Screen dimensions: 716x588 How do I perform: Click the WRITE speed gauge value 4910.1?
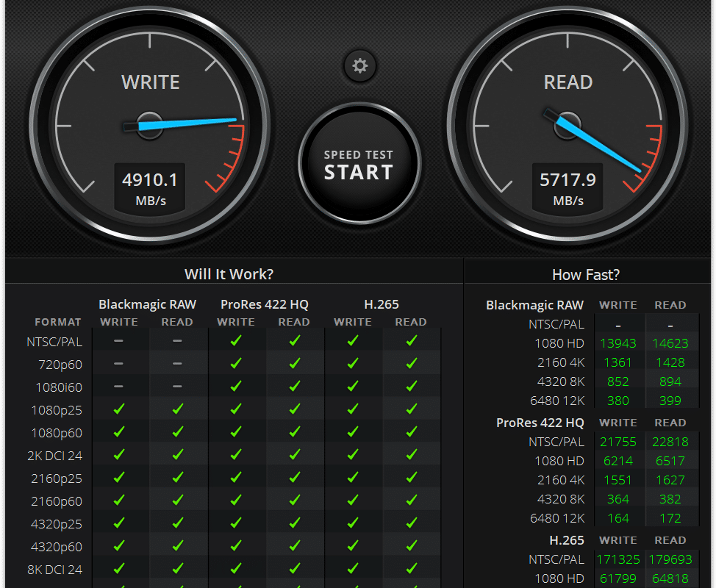point(150,180)
